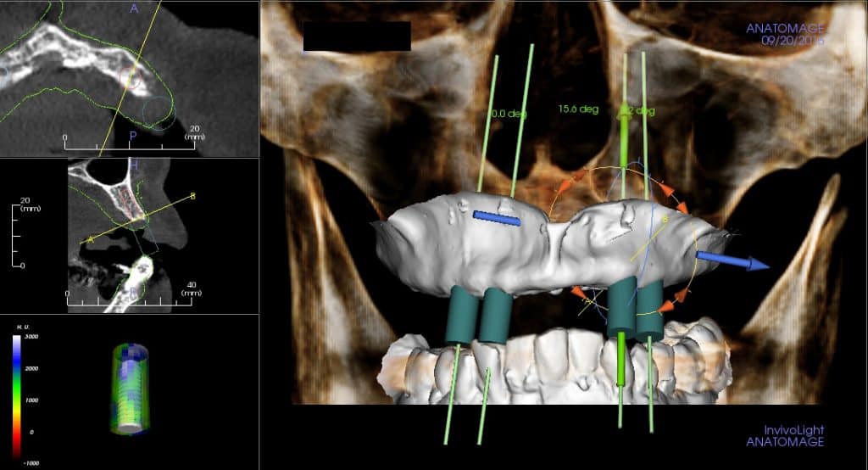Click the 0.0 deg angle label
Viewport: 868px width, 470px height.
pos(504,113)
